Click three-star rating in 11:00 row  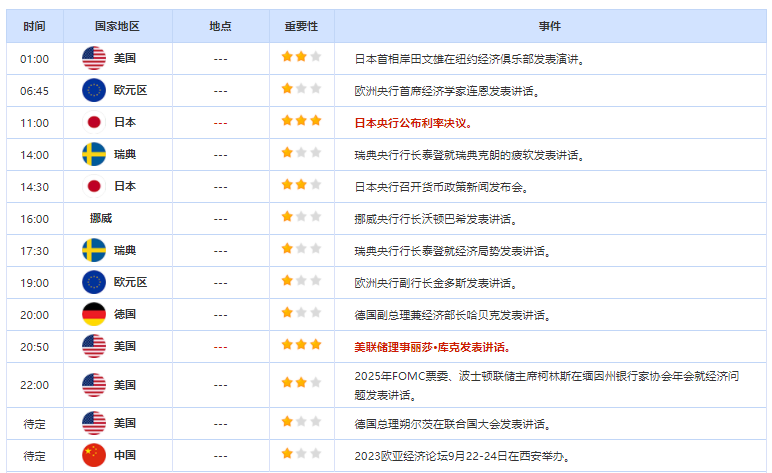(301, 121)
